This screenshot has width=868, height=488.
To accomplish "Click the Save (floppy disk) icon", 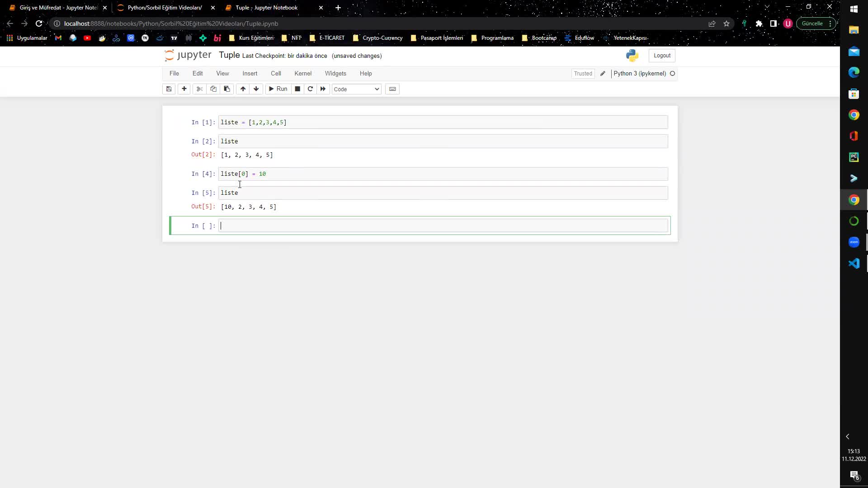I will (x=170, y=89).
